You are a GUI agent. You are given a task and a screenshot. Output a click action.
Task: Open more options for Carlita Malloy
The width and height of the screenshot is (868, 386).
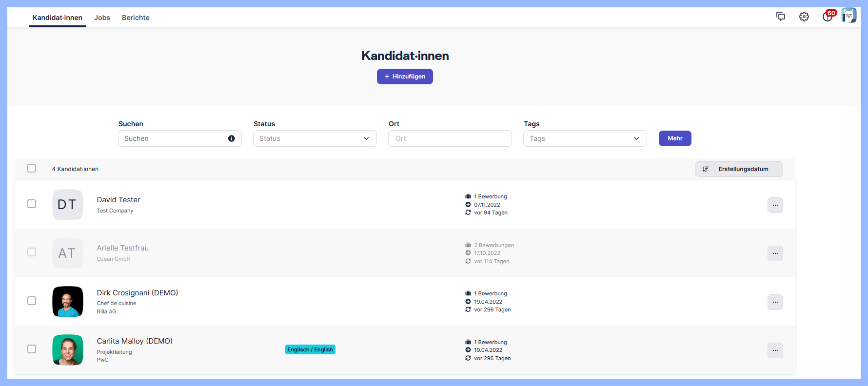pyautogui.click(x=775, y=350)
